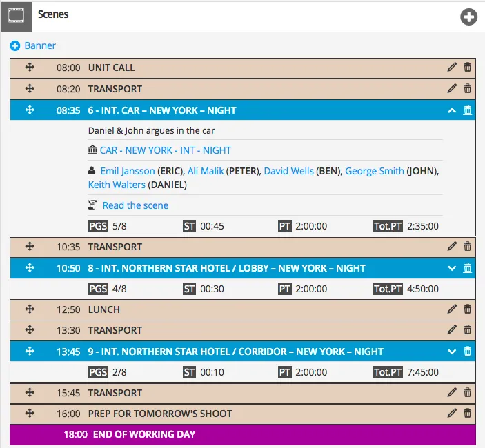Click Read the scene link
485x448 pixels.
[135, 205]
